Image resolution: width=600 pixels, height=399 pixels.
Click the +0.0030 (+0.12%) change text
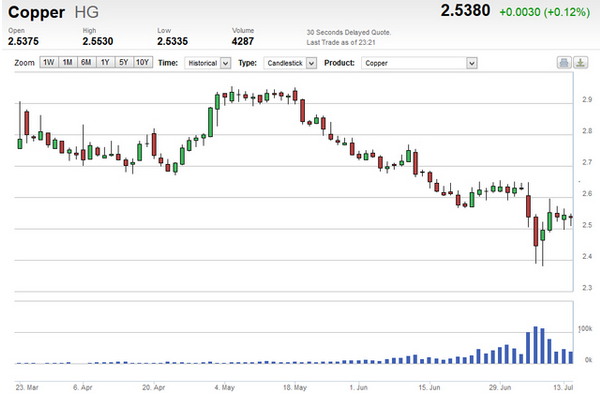pos(545,12)
